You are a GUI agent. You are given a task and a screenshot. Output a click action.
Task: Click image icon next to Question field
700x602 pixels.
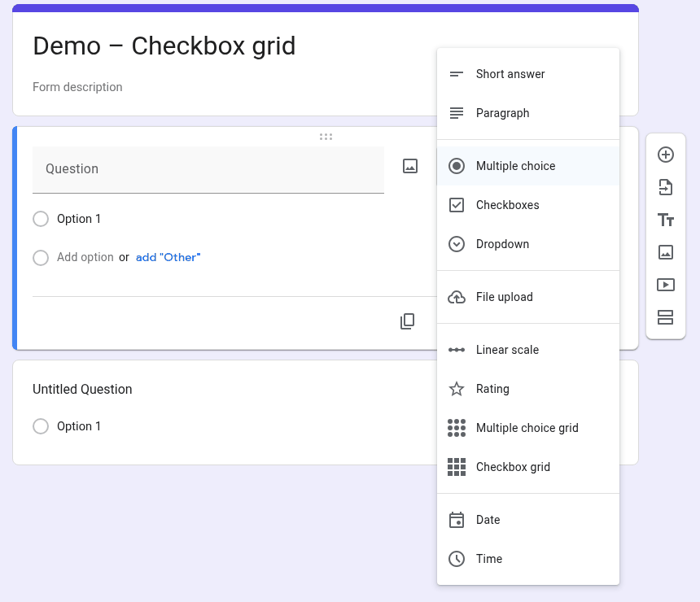pyautogui.click(x=410, y=166)
